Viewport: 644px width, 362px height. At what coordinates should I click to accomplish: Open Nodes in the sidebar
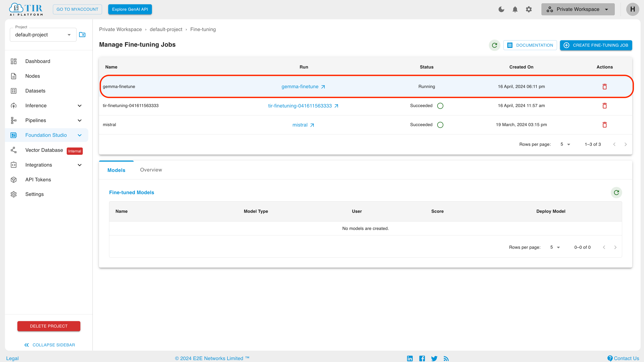click(33, 76)
